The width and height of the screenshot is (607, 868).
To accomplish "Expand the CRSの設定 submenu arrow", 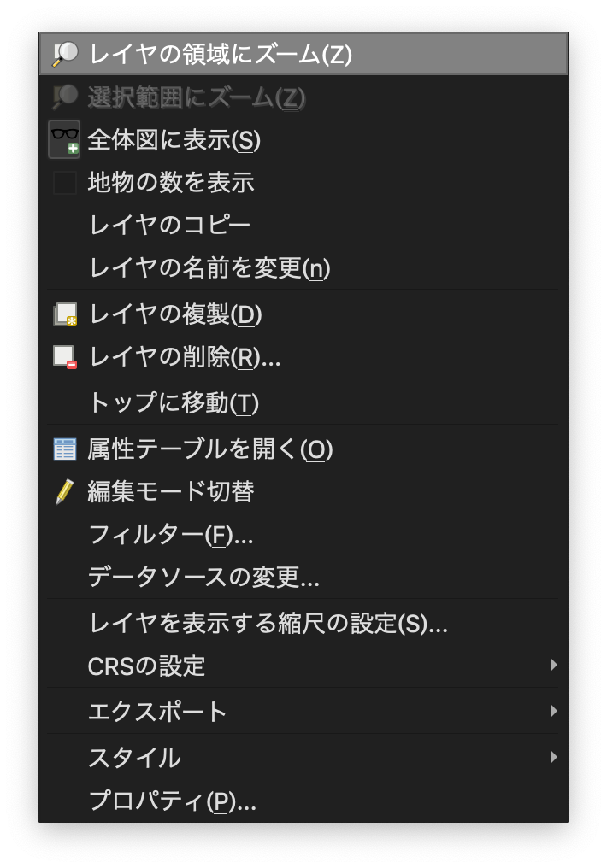I will pos(553,665).
